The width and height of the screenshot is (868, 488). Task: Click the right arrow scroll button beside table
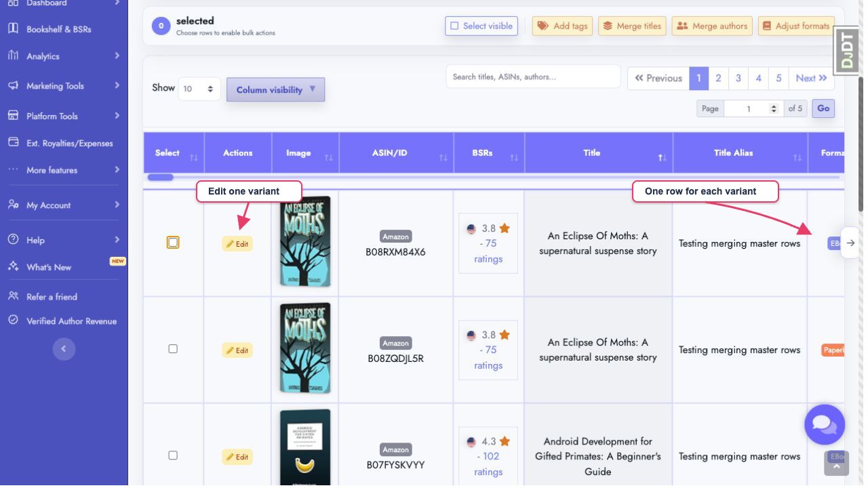851,243
